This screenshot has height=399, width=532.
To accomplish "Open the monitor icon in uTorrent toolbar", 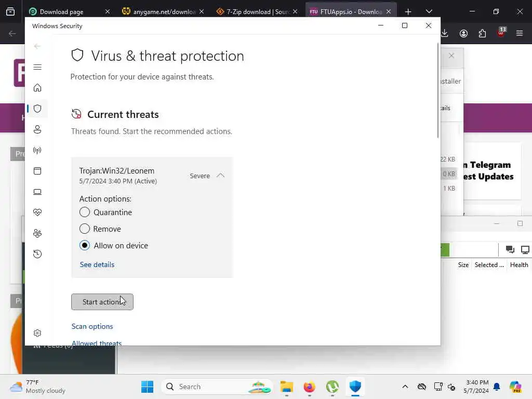I will click(x=525, y=250).
